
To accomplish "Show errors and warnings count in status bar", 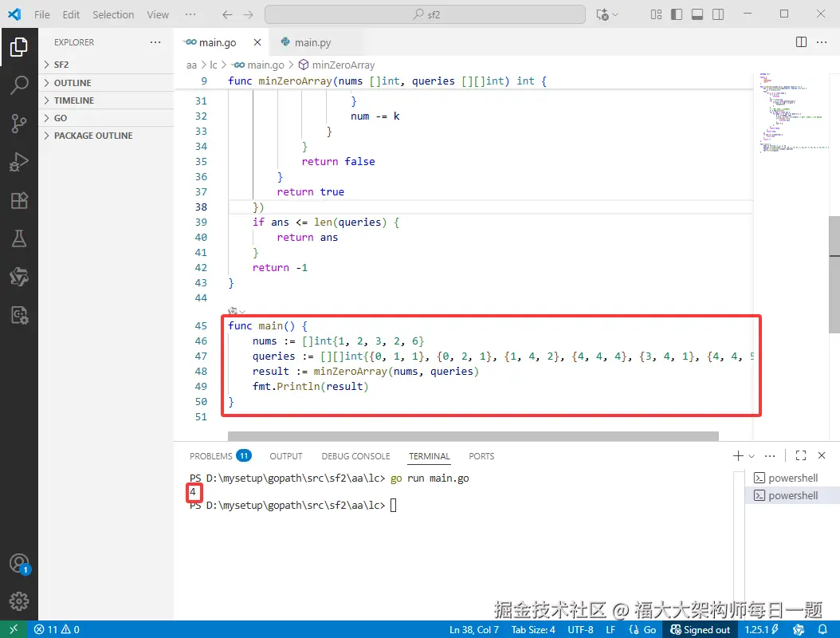I will (57, 629).
